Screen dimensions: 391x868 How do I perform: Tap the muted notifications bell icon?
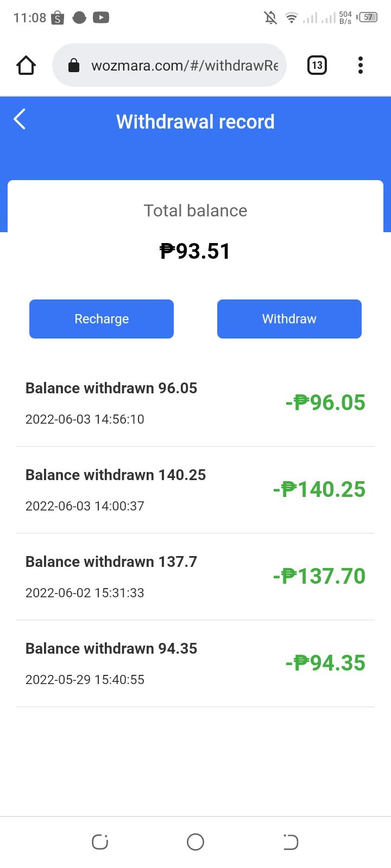[x=270, y=18]
